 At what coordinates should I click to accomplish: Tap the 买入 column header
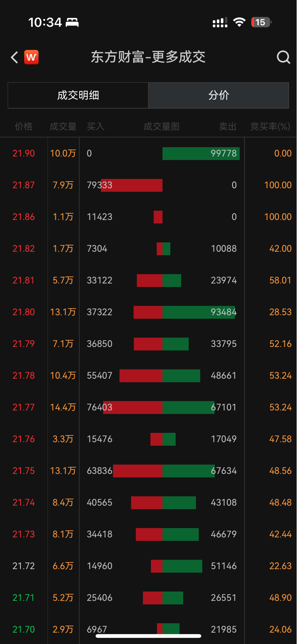pos(96,126)
